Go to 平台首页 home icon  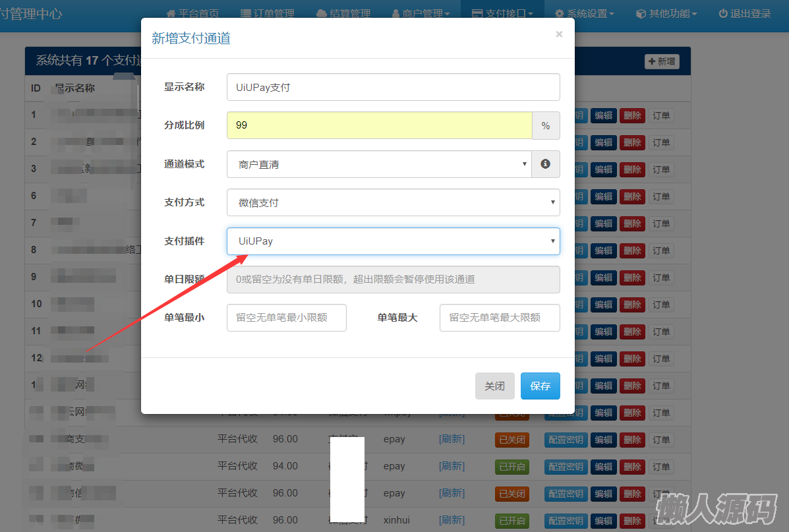pos(192,13)
